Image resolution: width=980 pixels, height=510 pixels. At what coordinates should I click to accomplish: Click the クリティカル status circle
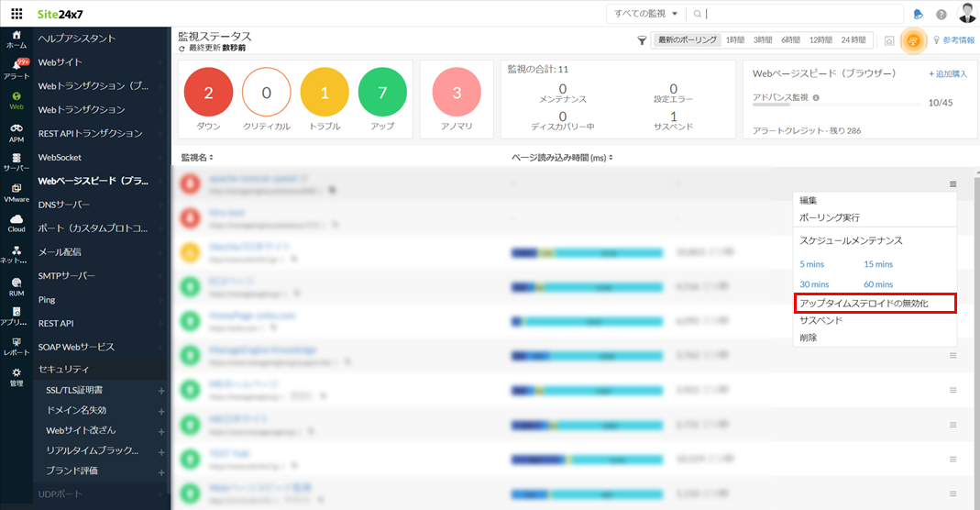pyautogui.click(x=266, y=93)
